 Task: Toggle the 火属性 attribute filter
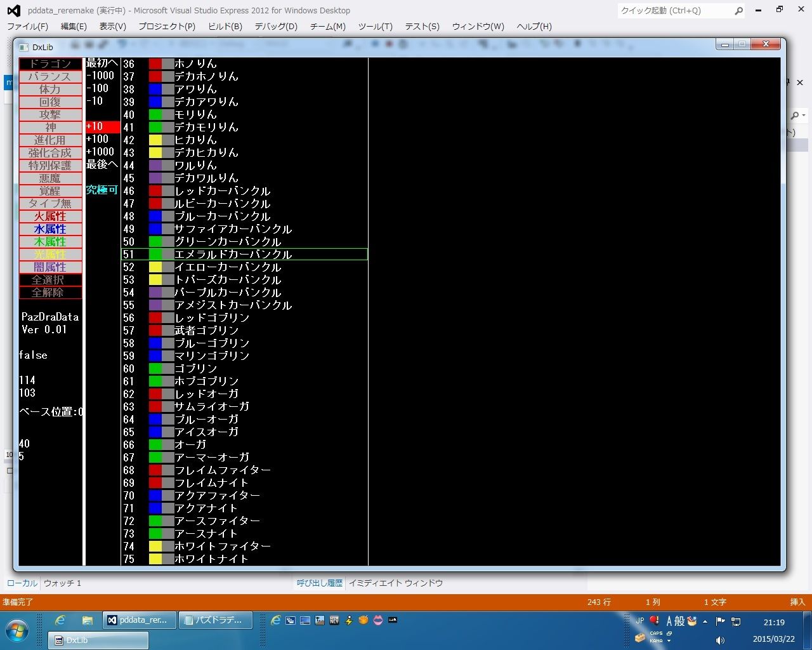pos(50,216)
